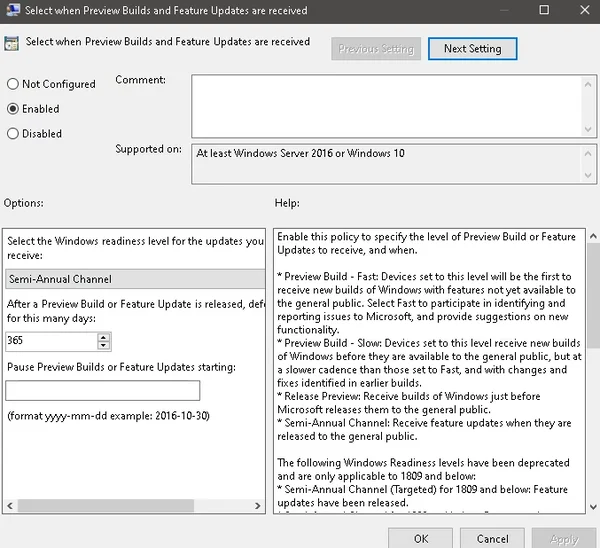Click Options panel right scroll arrow
Image resolution: width=600 pixels, height=548 pixels.
[258, 506]
